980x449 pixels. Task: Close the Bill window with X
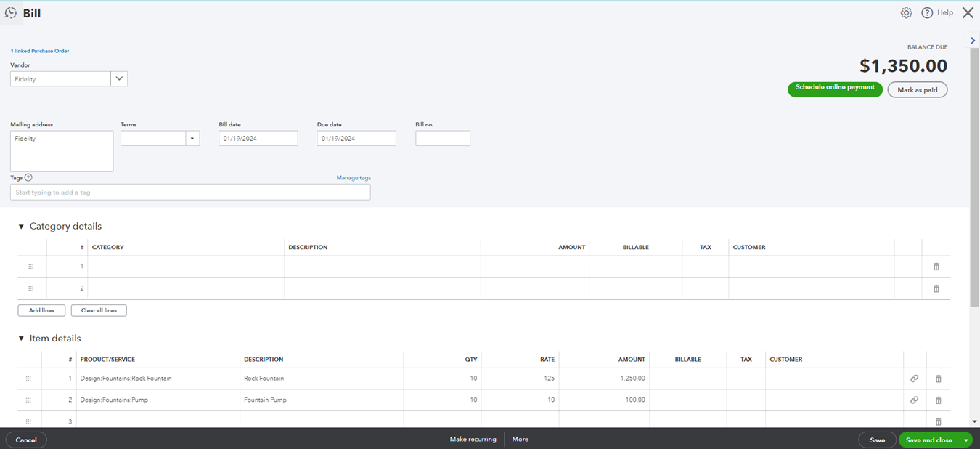click(x=968, y=13)
